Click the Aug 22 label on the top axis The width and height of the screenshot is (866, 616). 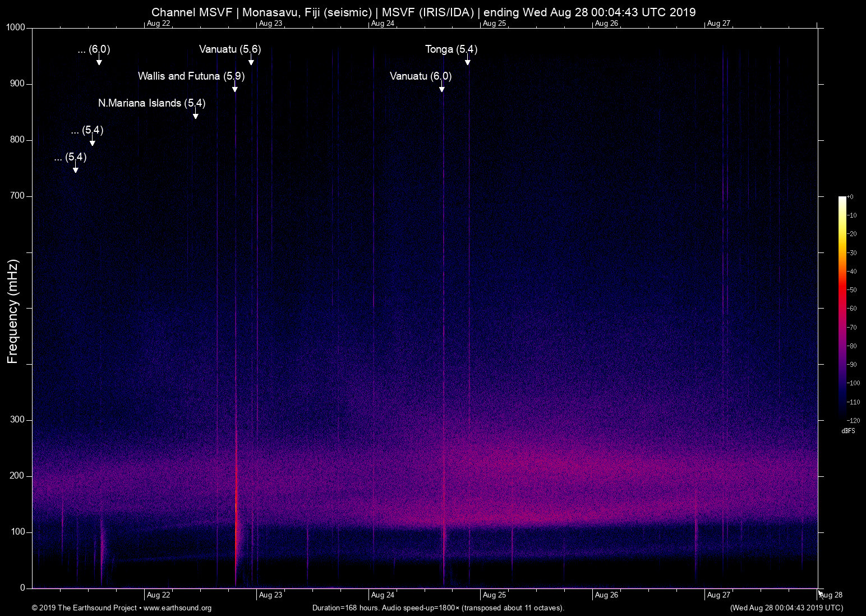point(158,24)
